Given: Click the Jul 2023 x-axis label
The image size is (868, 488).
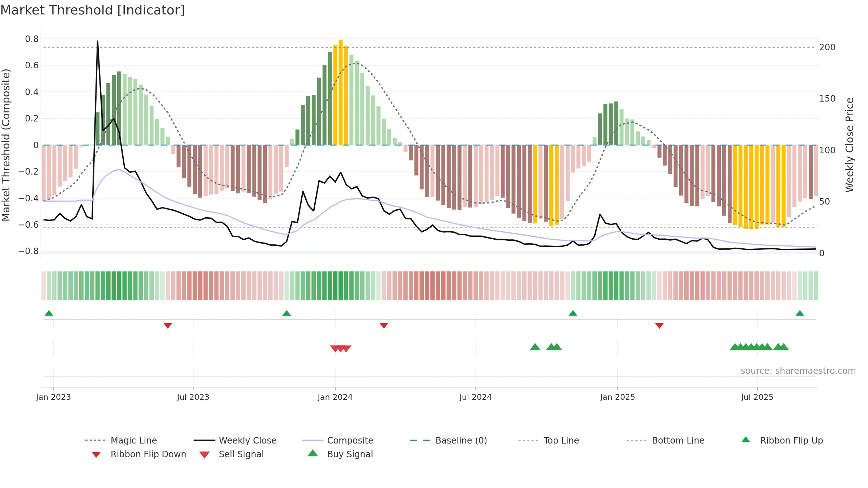Looking at the screenshot, I should pos(193,397).
